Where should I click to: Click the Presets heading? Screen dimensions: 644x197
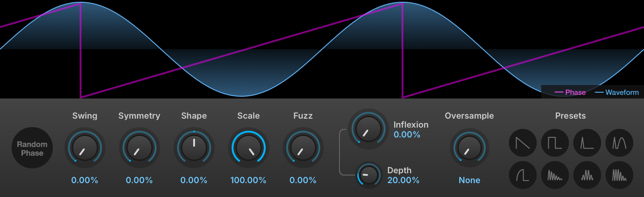click(x=571, y=116)
